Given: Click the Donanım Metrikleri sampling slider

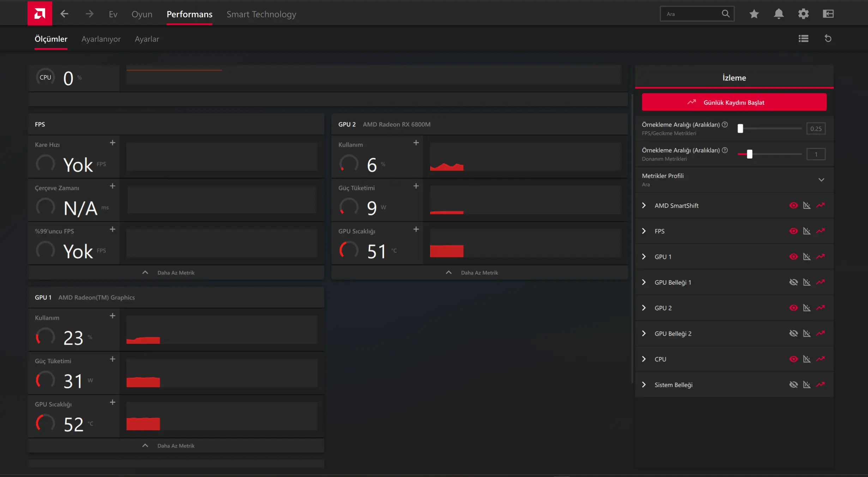Looking at the screenshot, I should [x=770, y=154].
